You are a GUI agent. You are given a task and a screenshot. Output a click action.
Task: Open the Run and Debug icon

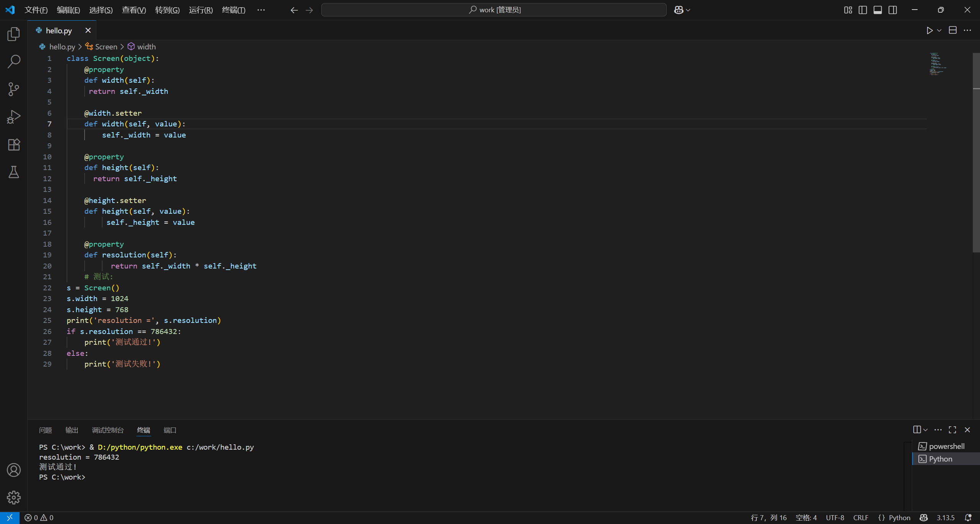[x=13, y=116]
